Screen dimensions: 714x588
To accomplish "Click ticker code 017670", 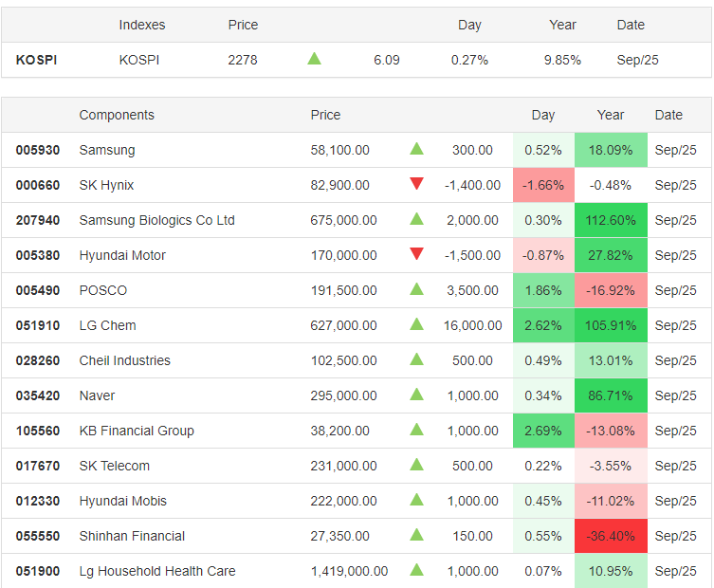I will point(38,466).
